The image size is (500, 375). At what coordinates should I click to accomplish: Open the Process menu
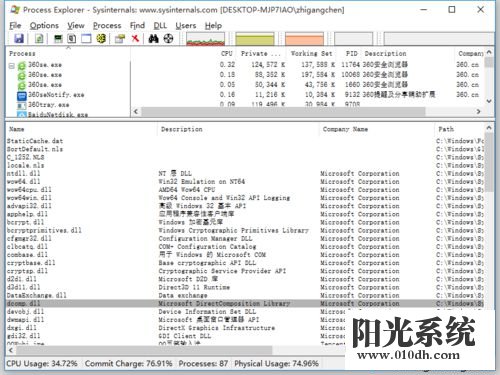(x=107, y=26)
